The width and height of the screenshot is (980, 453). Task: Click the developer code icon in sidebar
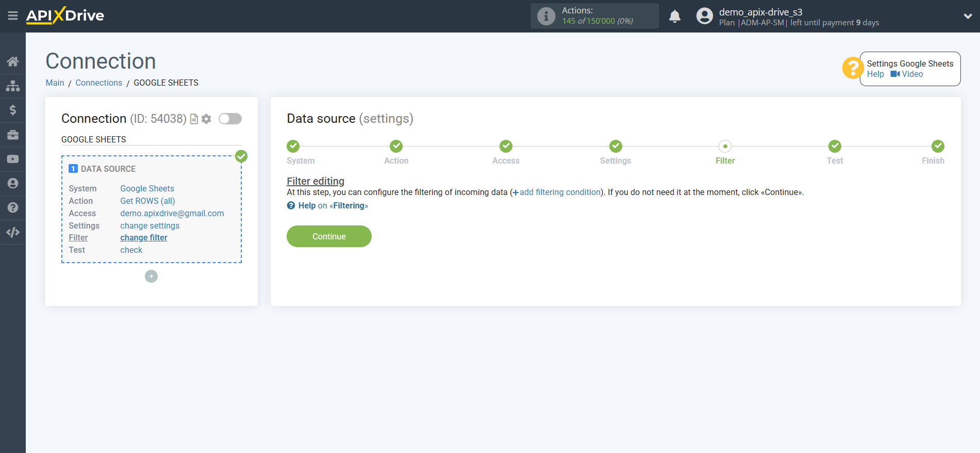(13, 232)
